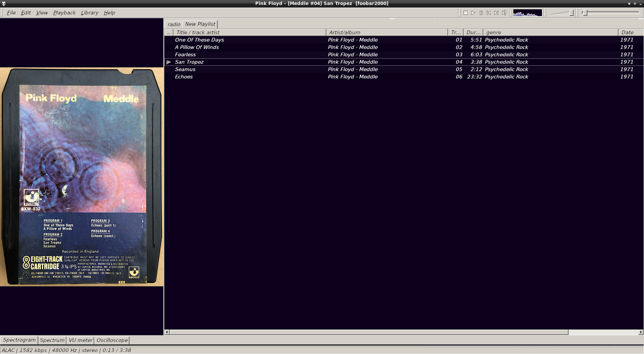The width and height of the screenshot is (644, 354).
Task: Switch to the VU meter tab
Action: (x=80, y=340)
